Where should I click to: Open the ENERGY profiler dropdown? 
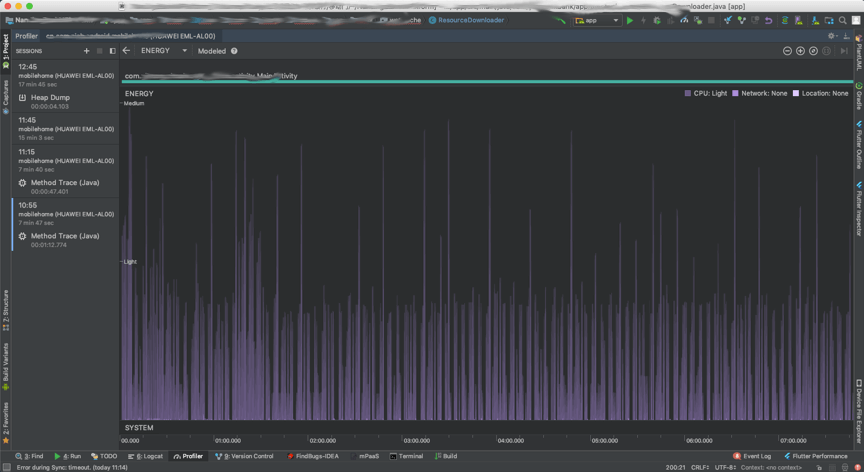[x=163, y=51]
